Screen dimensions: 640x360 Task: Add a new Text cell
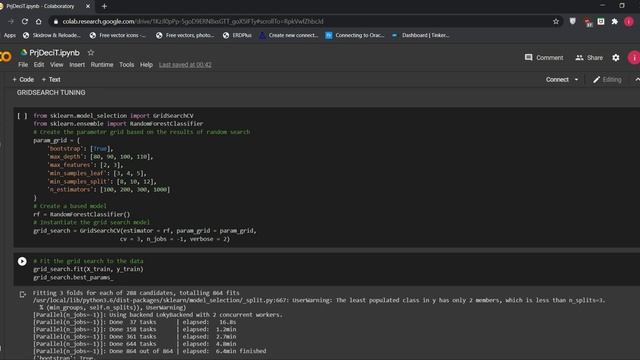51,80
